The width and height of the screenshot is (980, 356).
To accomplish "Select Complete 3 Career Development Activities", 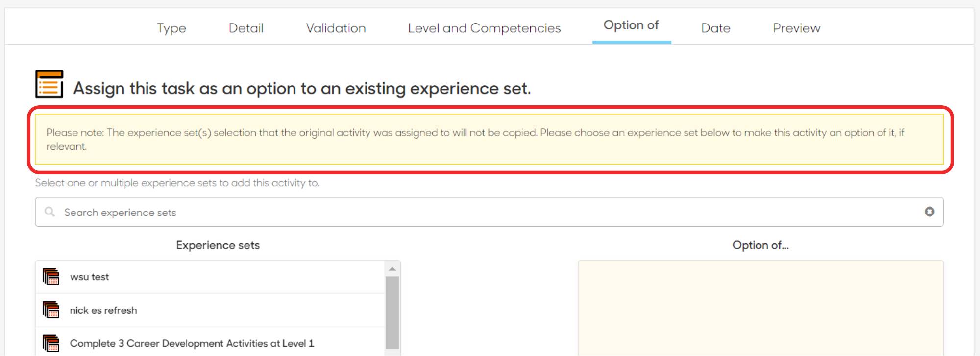I will click(192, 344).
